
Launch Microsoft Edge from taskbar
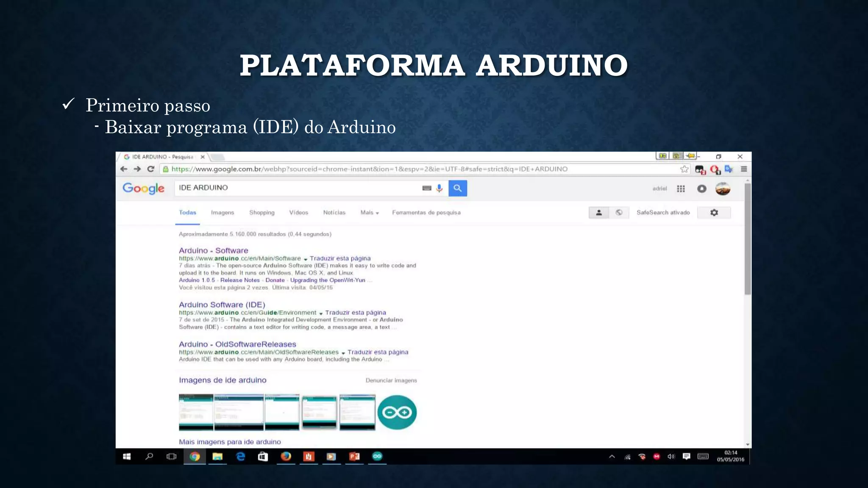240,456
